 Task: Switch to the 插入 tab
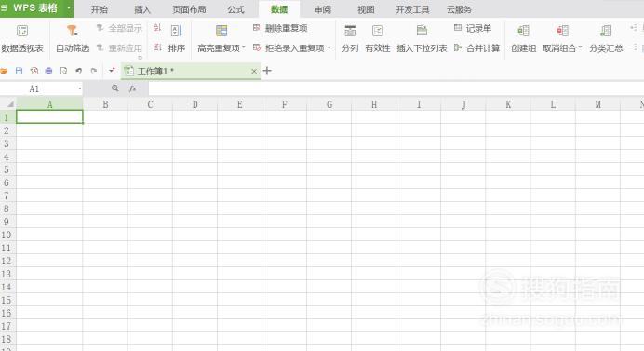[142, 9]
